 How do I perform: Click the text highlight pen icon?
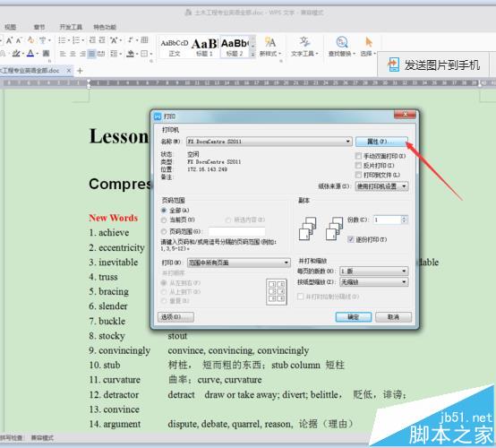click(x=16, y=53)
